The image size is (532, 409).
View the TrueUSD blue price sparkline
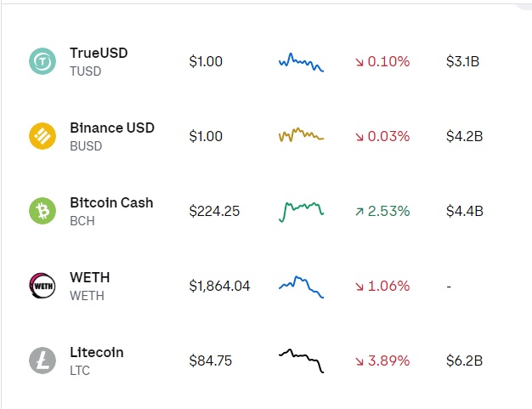302,62
